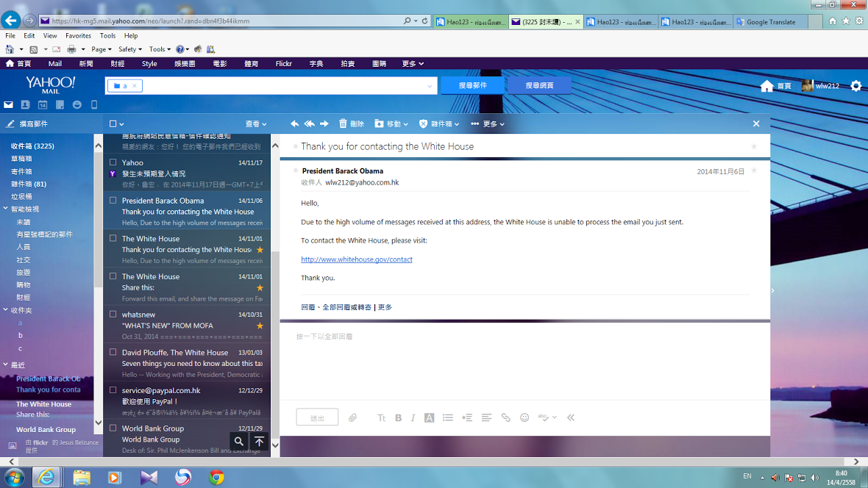Collapse the 智能檢視 smart views section
This screenshot has height=488, width=868.
coord(6,209)
